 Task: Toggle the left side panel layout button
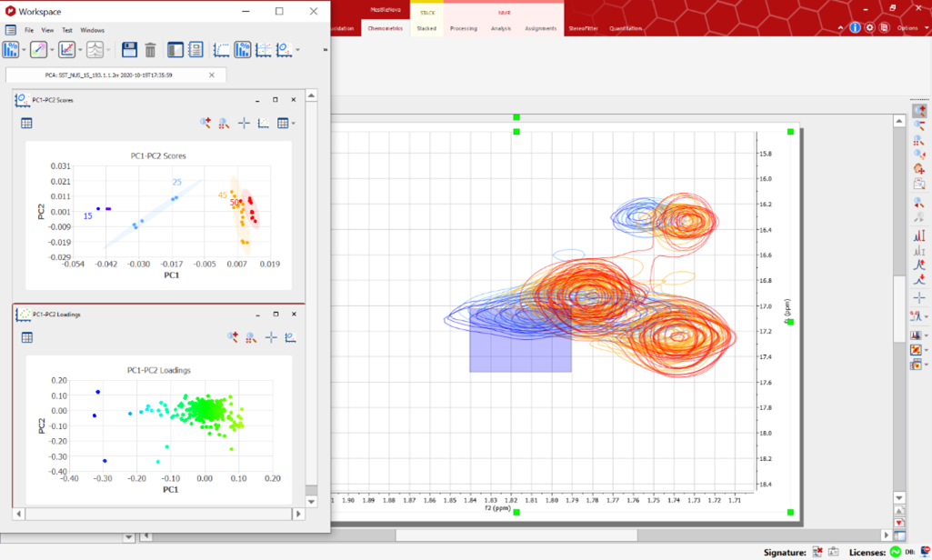175,50
